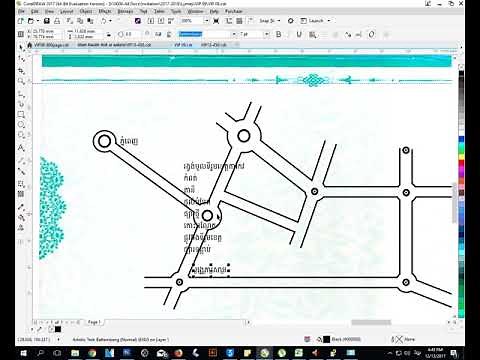This screenshot has height=360, width=480.
Task: Select the Interactive Fill bucket tool
Action: 21,218
